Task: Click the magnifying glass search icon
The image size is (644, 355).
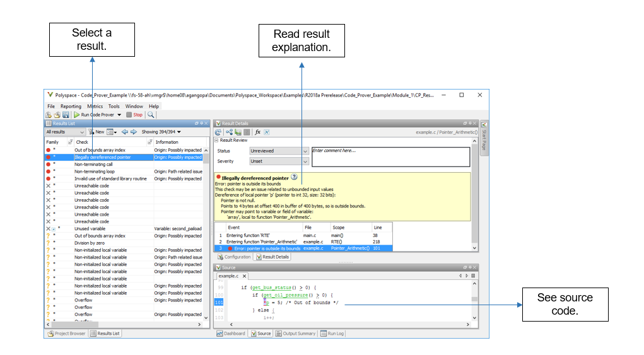Action: (151, 115)
